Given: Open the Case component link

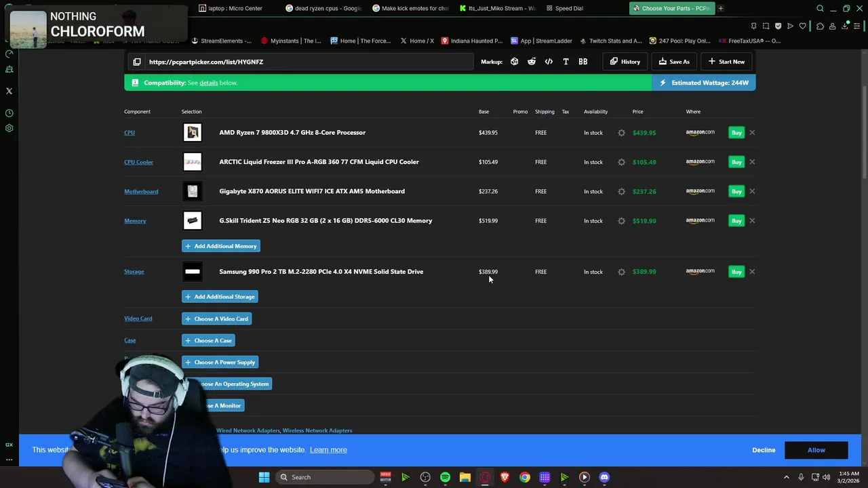Looking at the screenshot, I should pyautogui.click(x=130, y=340).
